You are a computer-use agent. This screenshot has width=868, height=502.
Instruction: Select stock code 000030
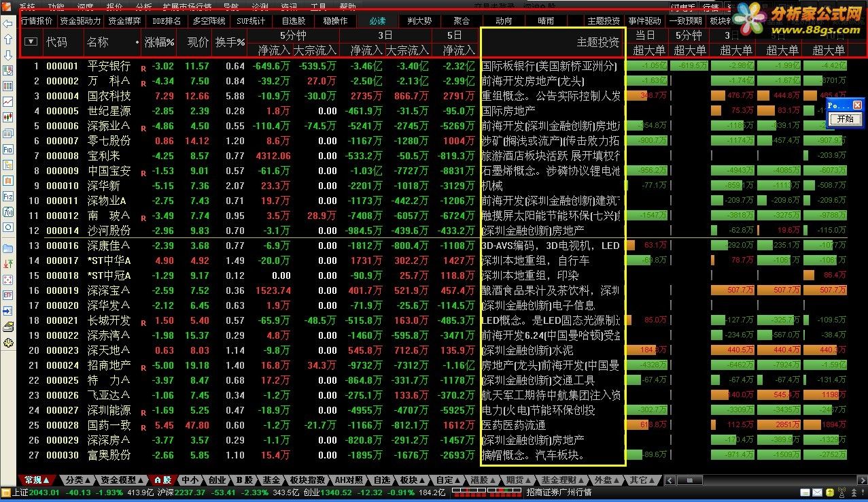click(x=63, y=455)
